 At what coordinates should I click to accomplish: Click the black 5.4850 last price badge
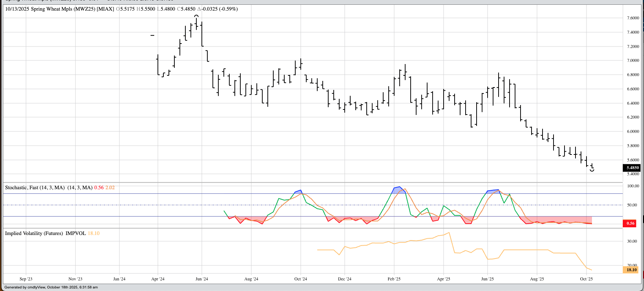tap(632, 168)
